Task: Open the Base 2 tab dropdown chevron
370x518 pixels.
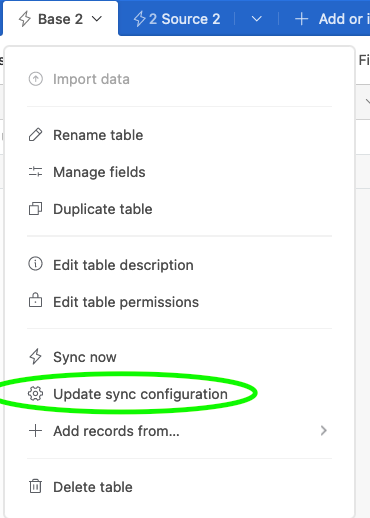Action: pyautogui.click(x=97, y=19)
